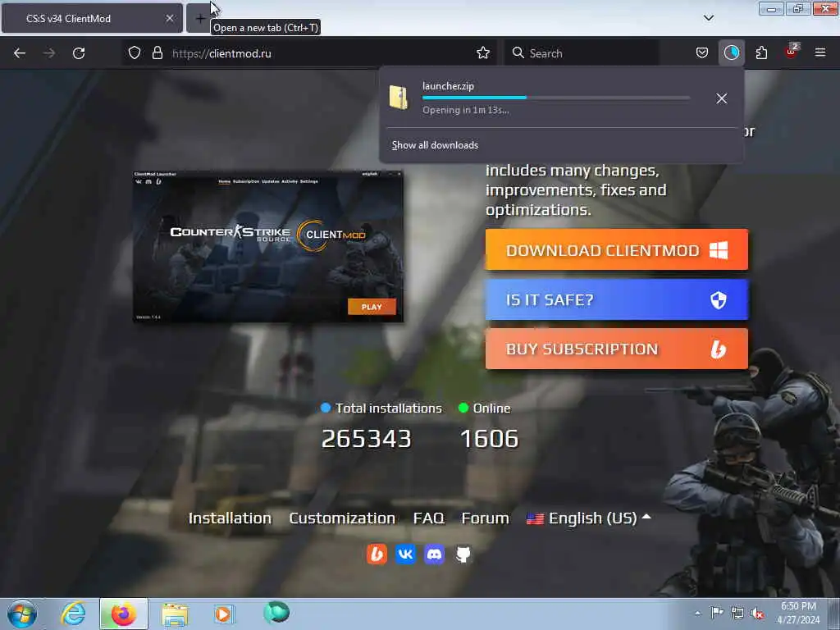Image resolution: width=840 pixels, height=630 pixels.
Task: Reload the current page
Action: click(79, 53)
